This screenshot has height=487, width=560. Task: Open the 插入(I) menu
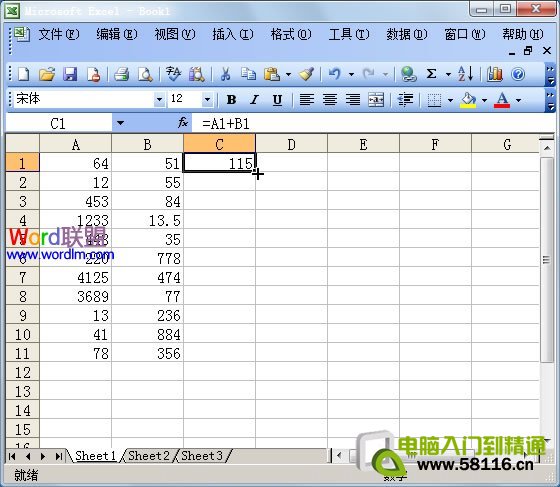click(x=233, y=35)
